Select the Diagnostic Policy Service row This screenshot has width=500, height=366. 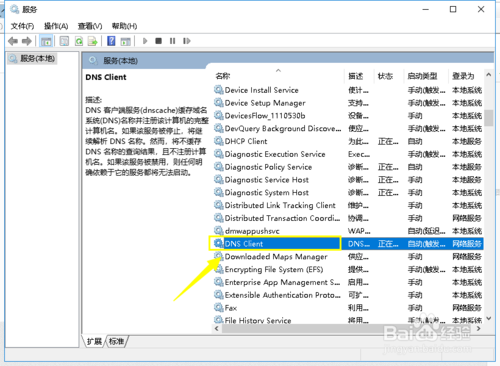click(348, 167)
